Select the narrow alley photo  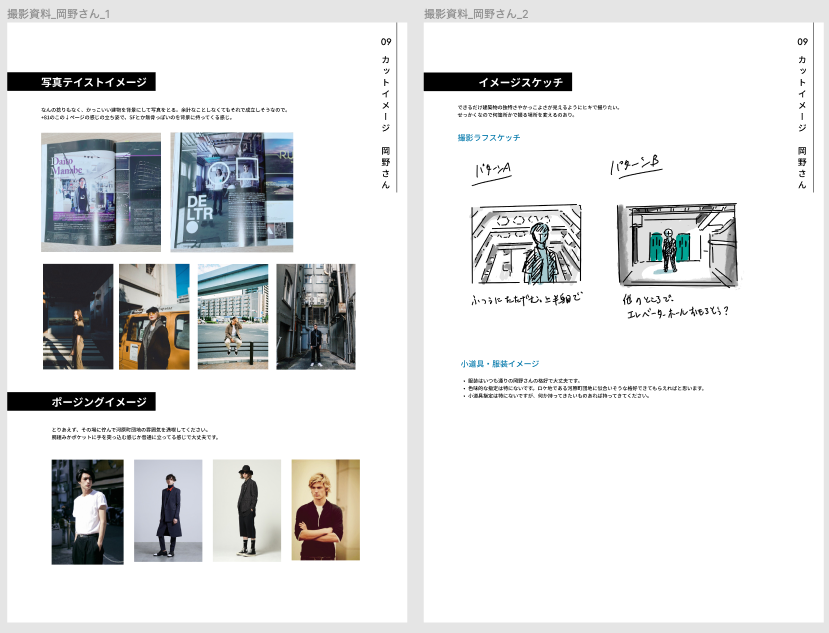point(315,316)
